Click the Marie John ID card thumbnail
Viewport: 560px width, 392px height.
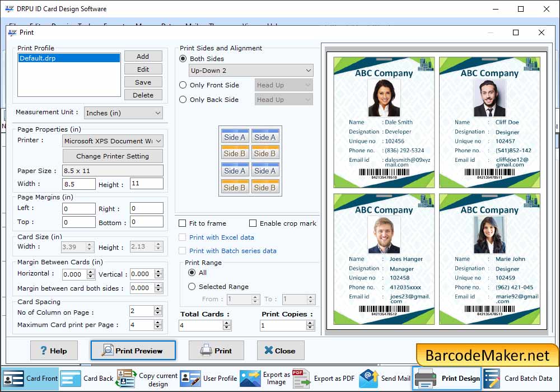489,259
